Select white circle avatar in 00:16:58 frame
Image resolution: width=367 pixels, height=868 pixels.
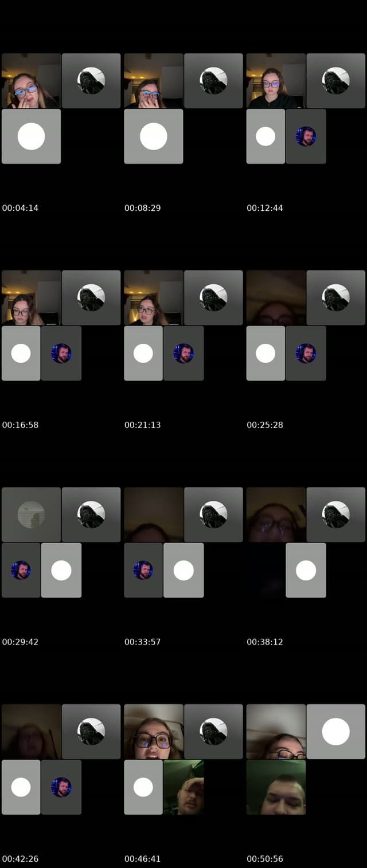click(x=21, y=354)
